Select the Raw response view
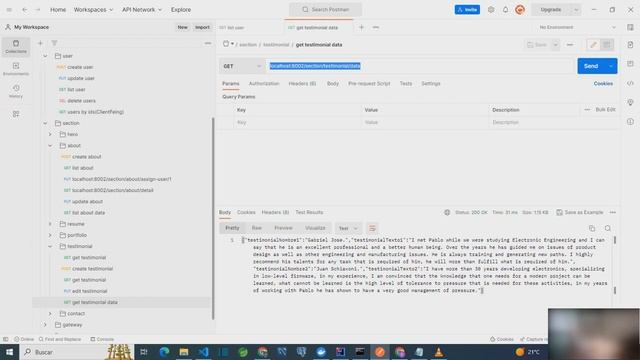Viewport: 640px width, 360px height. coord(256,228)
